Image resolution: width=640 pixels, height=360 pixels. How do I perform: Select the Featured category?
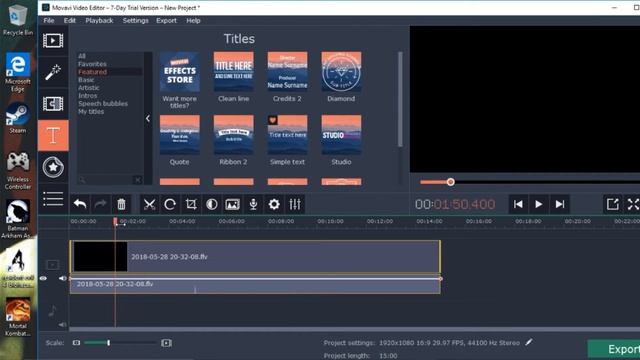coord(92,72)
